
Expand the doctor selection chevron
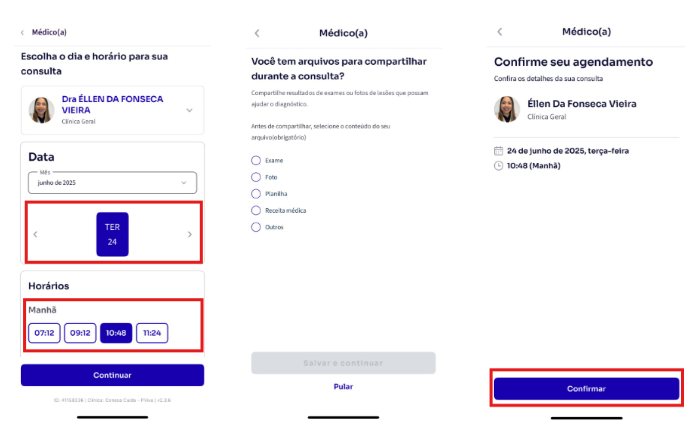click(x=189, y=110)
